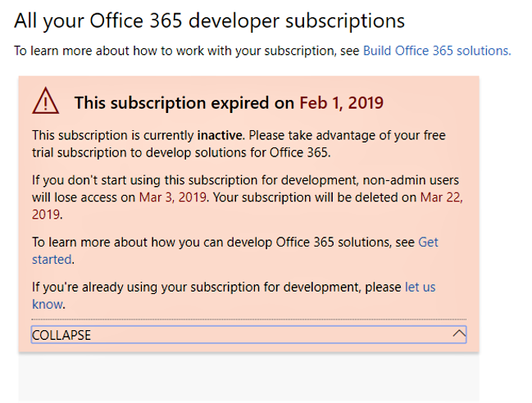
Task: Click the red warning triangle icon
Action: click(x=45, y=101)
